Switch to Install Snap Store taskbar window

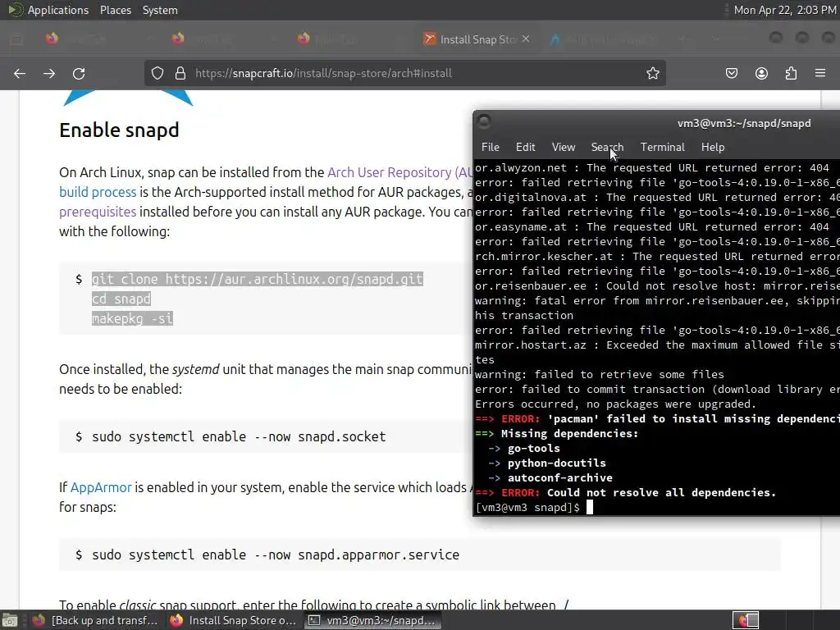233,620
